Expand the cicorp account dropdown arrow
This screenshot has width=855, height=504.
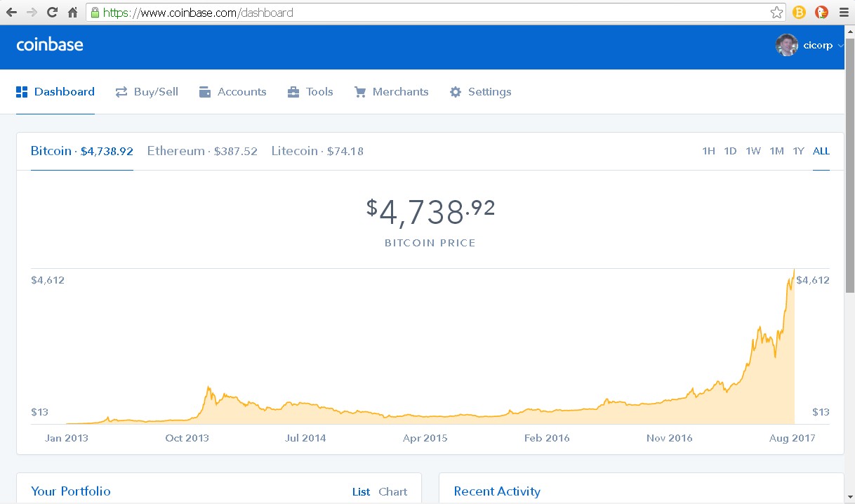[840, 46]
